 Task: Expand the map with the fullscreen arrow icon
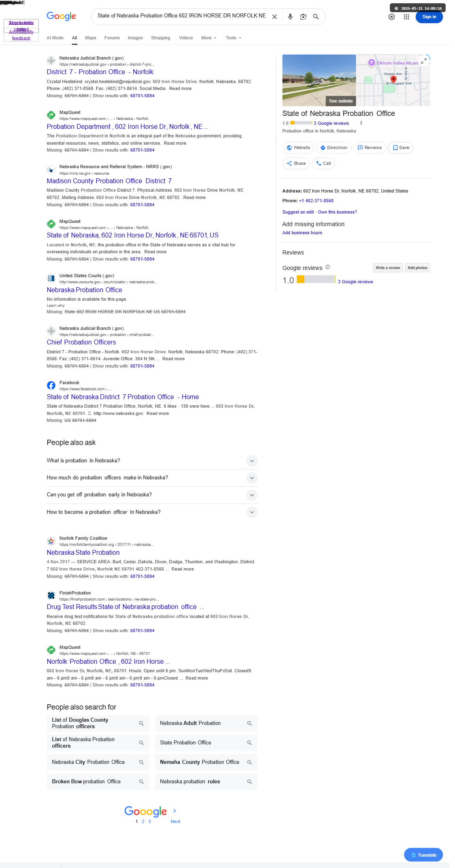coord(424,61)
